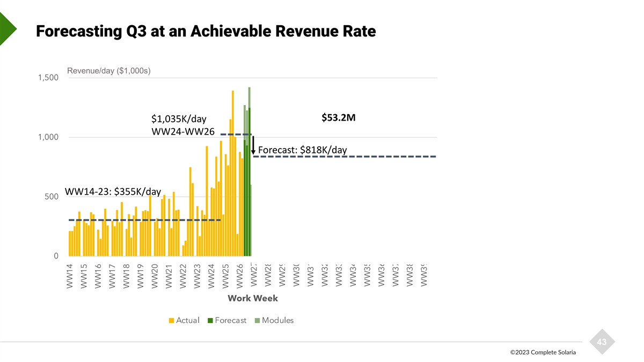Click the 1,500 value on the vertical axis
This screenshot has width=644, height=362.
48,78
